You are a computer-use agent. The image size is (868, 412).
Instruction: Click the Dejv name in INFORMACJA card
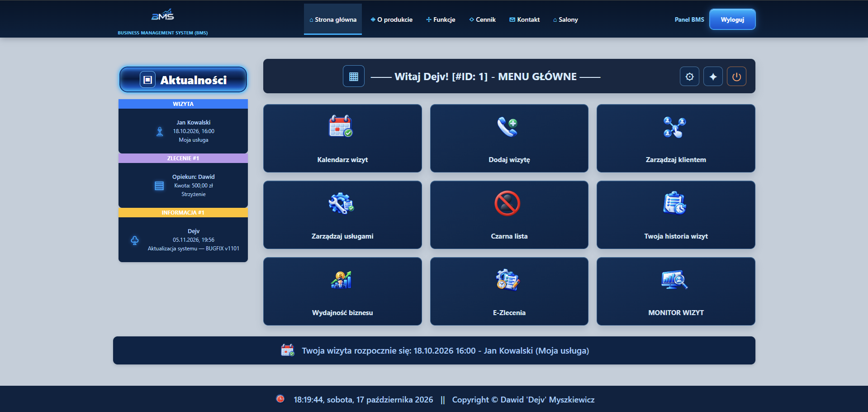coord(194,231)
